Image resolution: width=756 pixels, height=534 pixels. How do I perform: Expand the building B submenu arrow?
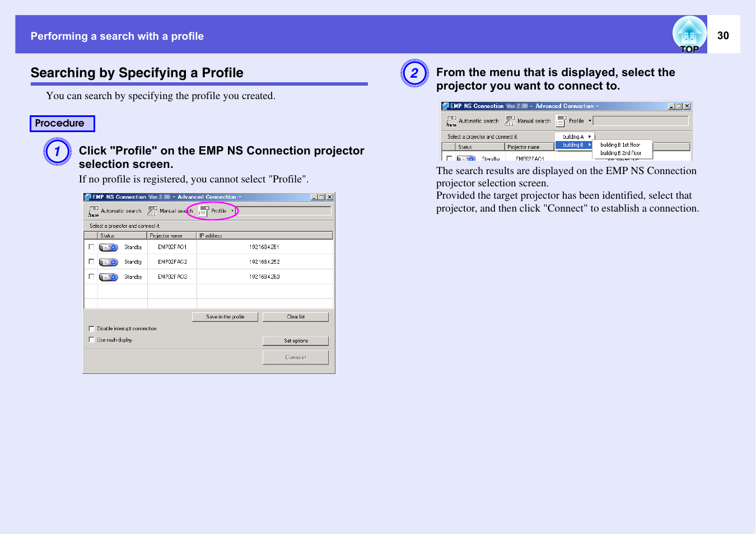point(589,145)
